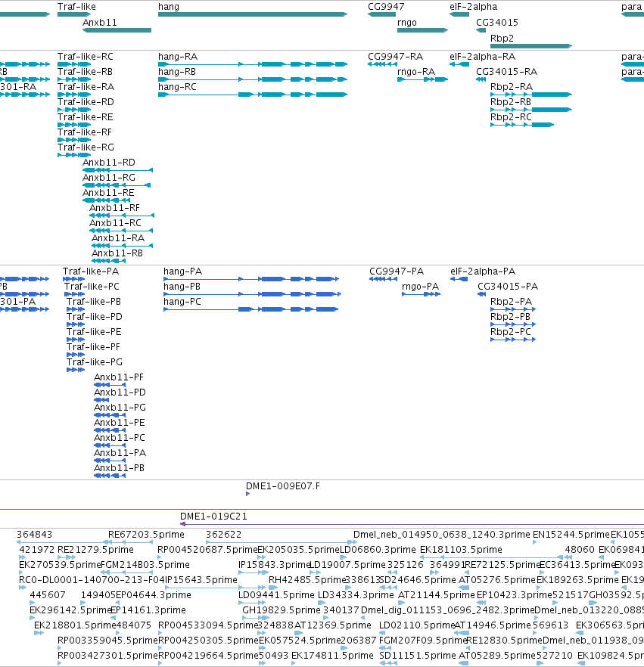Click the 445607 EST label
The width and height of the screenshot is (644, 667).
[48, 595]
